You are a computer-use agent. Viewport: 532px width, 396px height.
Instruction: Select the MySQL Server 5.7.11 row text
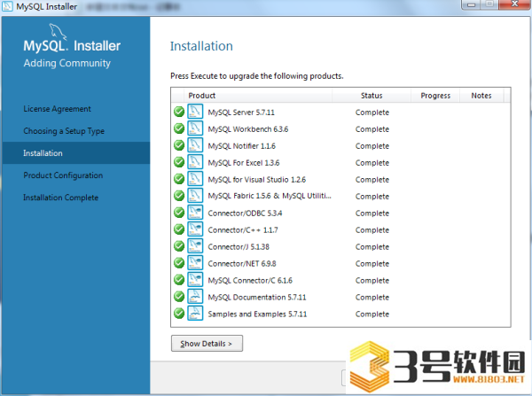(x=241, y=113)
